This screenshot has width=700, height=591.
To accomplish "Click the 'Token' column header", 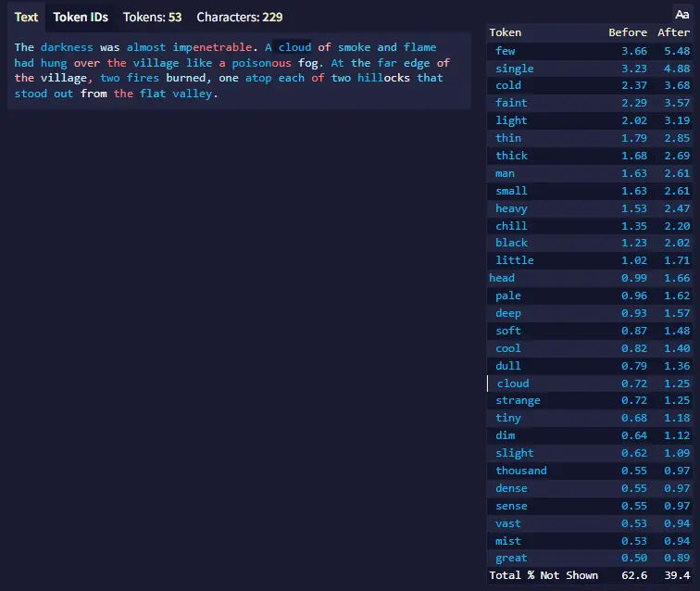I will click(x=506, y=32).
